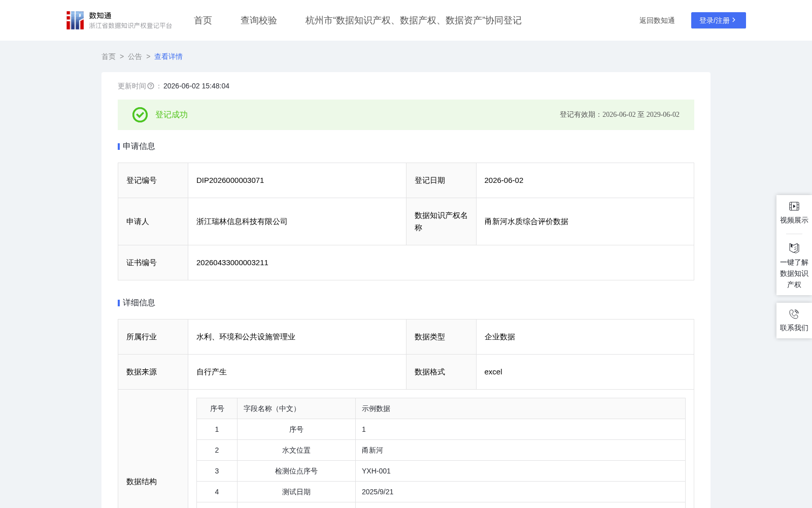Click the 示例数据 column header
The image size is (812, 508).
click(521, 408)
